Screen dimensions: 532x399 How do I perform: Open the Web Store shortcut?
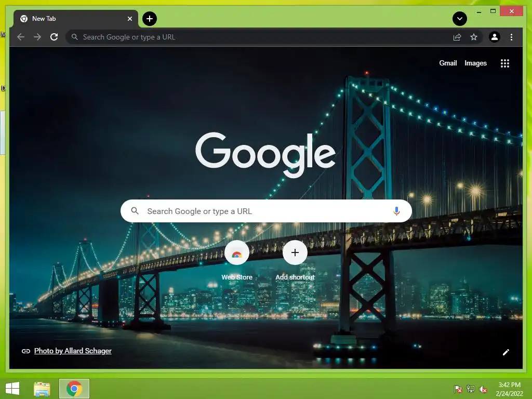tap(237, 261)
